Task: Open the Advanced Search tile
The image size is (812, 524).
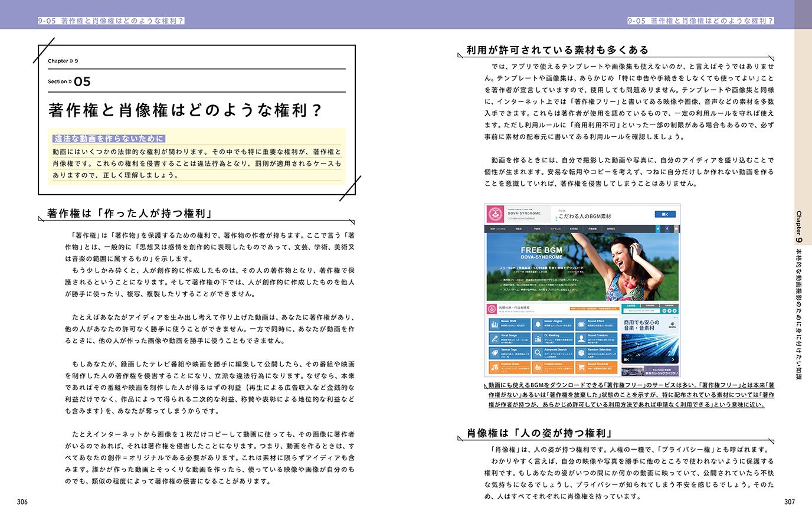Action: click(552, 353)
